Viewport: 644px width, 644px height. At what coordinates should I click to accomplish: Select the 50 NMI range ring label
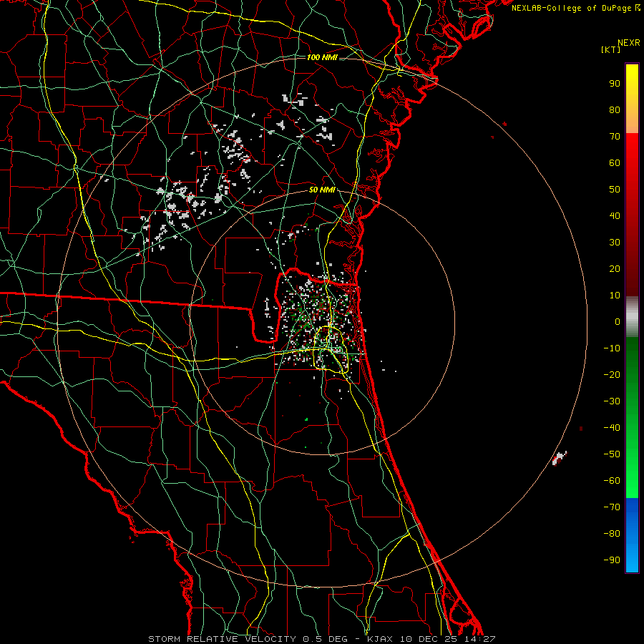point(322,190)
